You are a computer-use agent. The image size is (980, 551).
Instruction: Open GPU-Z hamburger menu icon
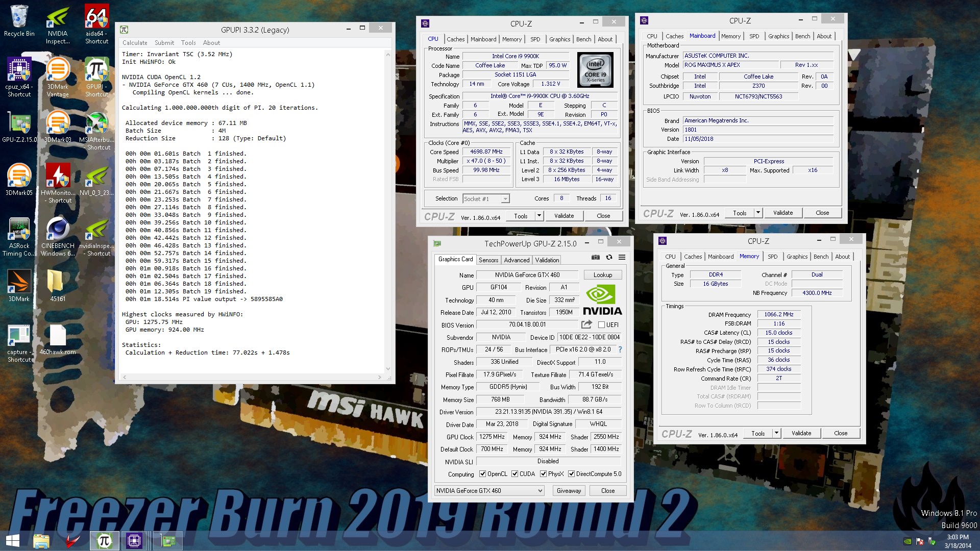[x=622, y=257]
